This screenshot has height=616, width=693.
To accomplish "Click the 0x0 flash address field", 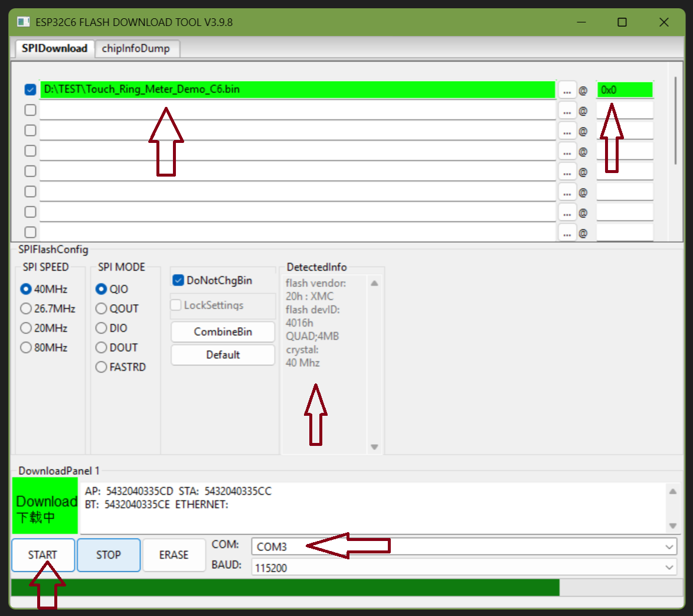I will (x=625, y=90).
